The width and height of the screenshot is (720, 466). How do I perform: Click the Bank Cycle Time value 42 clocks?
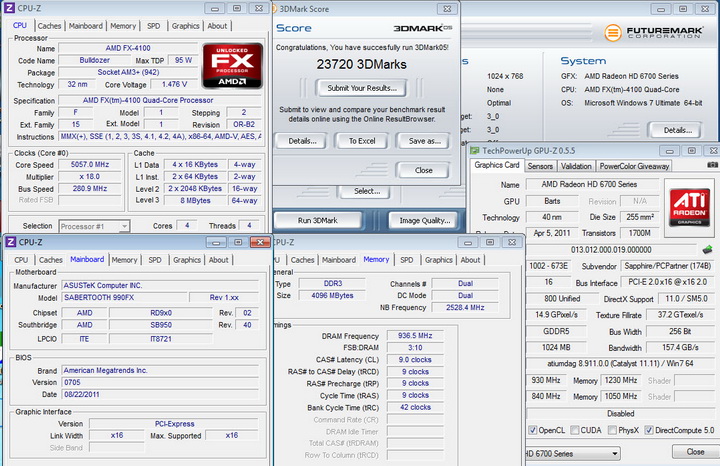click(x=415, y=407)
